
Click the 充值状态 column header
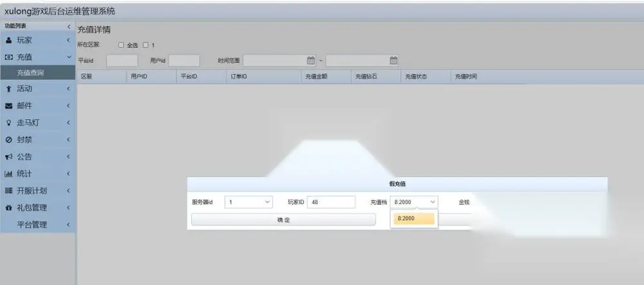click(x=426, y=77)
